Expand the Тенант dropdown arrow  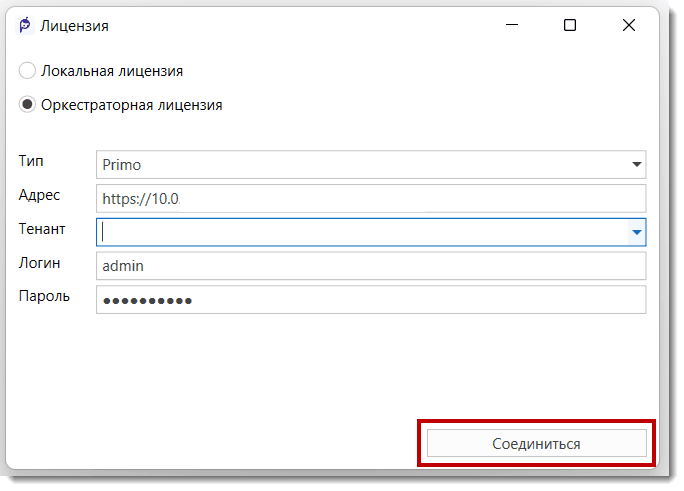(x=636, y=232)
